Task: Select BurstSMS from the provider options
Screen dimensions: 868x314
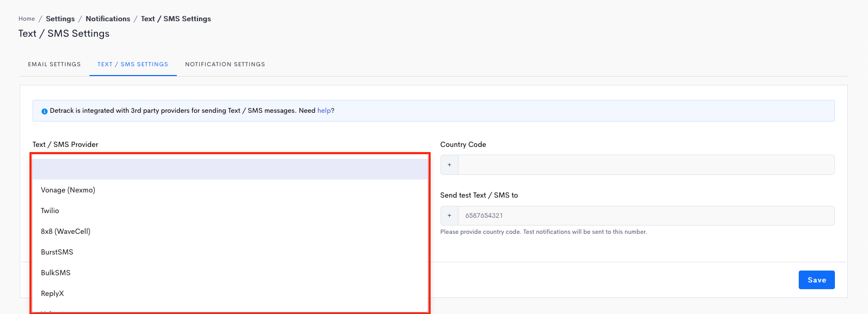Action: 57,252
